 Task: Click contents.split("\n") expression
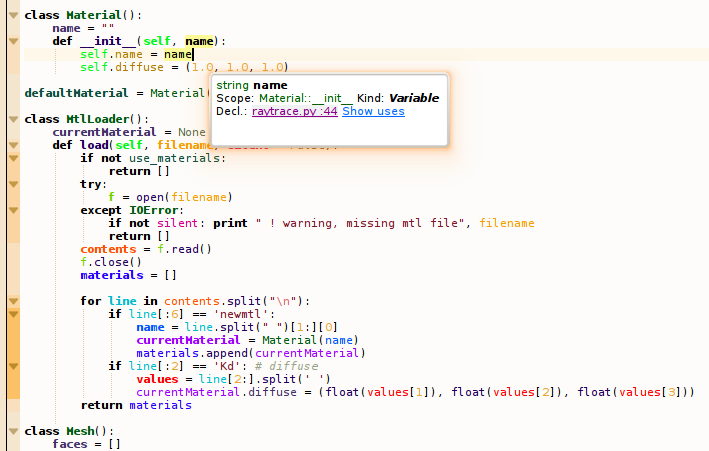[233, 301]
